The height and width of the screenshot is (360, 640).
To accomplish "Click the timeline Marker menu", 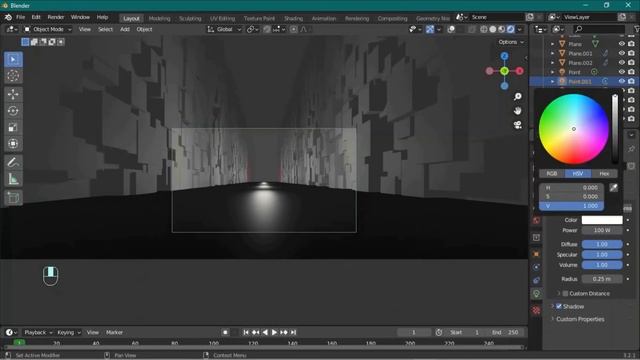I will point(114,332).
